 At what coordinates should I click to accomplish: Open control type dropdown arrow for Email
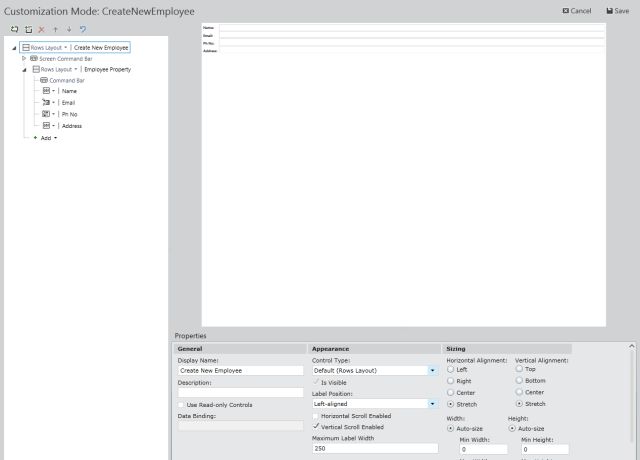coord(53,102)
